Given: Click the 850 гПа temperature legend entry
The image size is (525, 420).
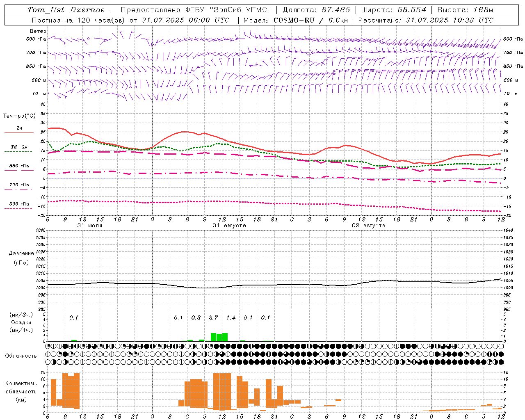Looking at the screenshot, I should [19, 166].
